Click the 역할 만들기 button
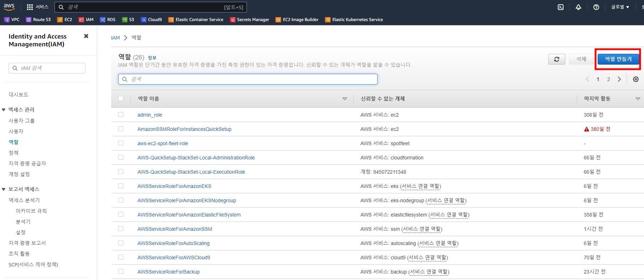Viewport: 644px width, 280px height. coord(618,59)
